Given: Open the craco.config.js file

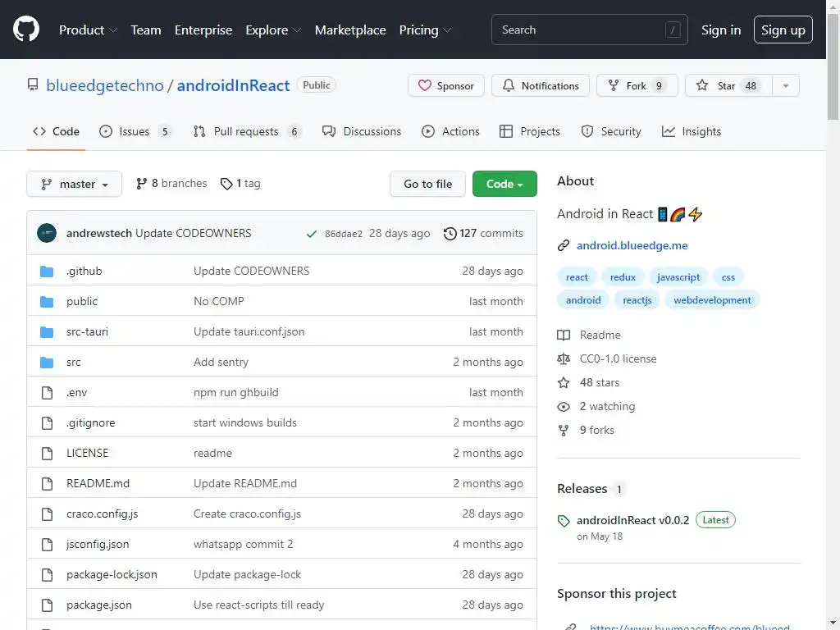Looking at the screenshot, I should 103,514.
